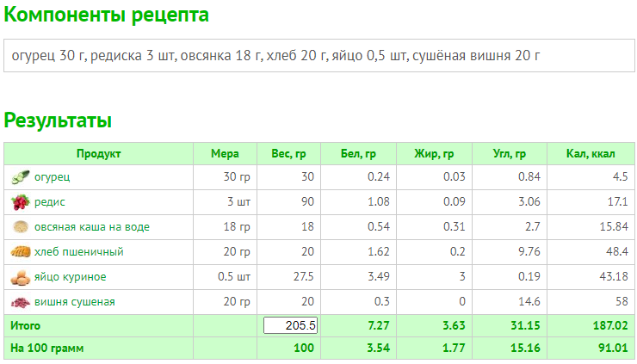Open the редис product link
Image resolution: width=637 pixels, height=364 pixels.
(x=50, y=202)
